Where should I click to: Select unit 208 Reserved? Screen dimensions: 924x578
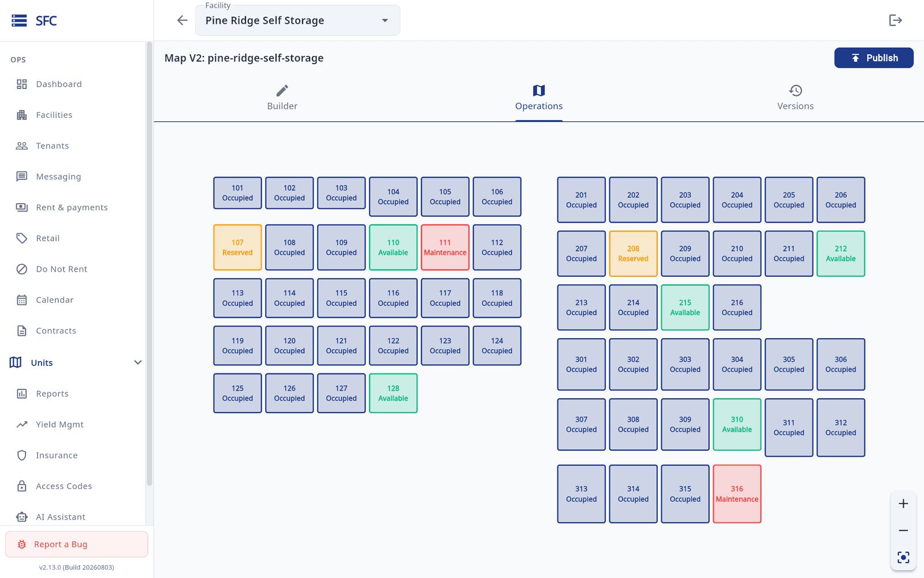[634, 254]
